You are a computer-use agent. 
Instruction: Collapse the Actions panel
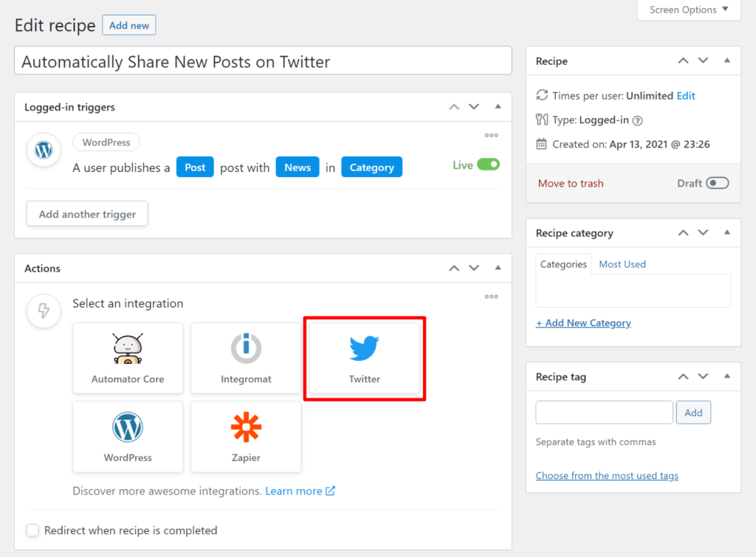click(498, 267)
